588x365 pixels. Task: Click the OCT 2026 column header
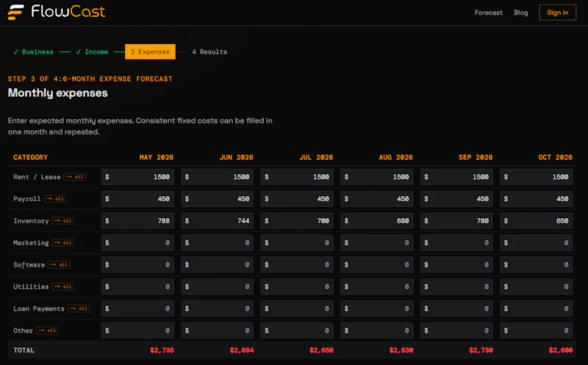pos(556,157)
